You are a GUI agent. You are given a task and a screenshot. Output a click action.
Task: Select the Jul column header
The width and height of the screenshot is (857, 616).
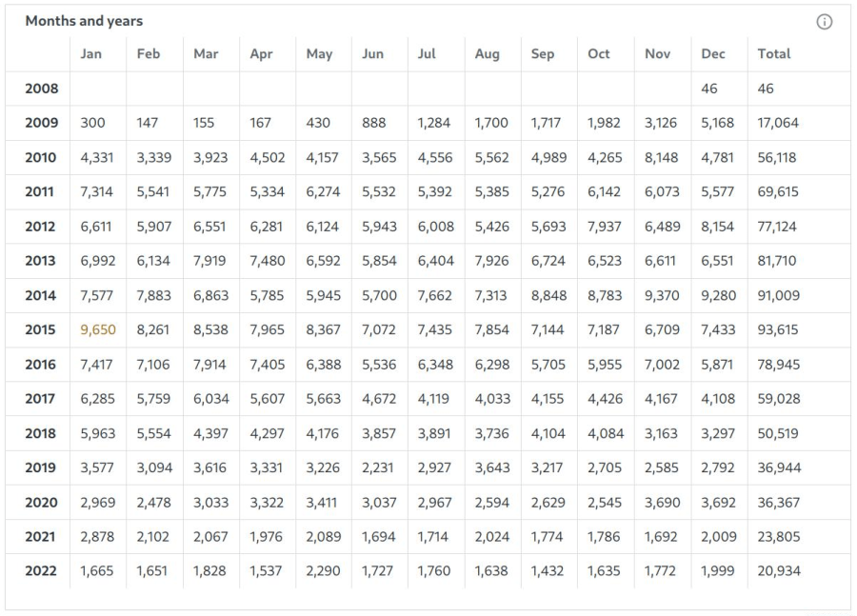427,54
